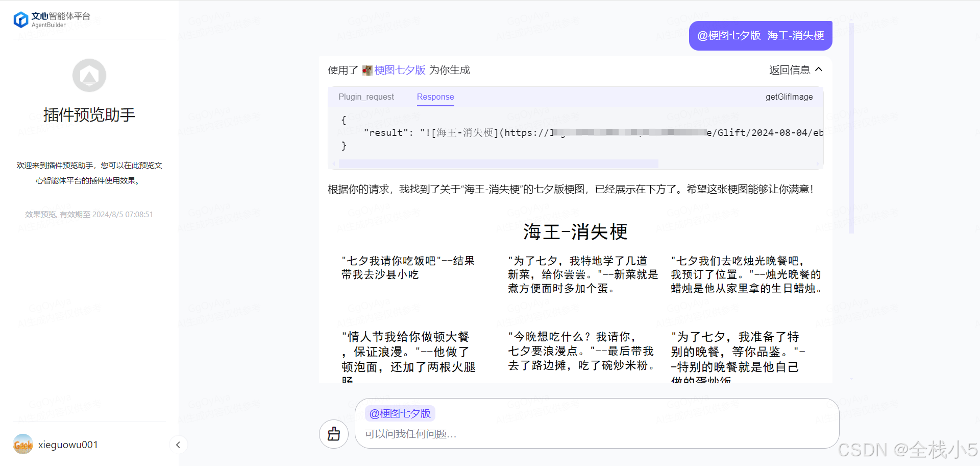
Task: Click the 插件预览助手 heading
Action: pyautogui.click(x=89, y=115)
